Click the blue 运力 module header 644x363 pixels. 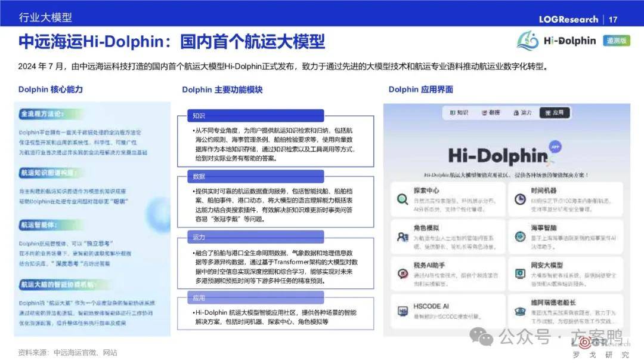[x=255, y=237]
